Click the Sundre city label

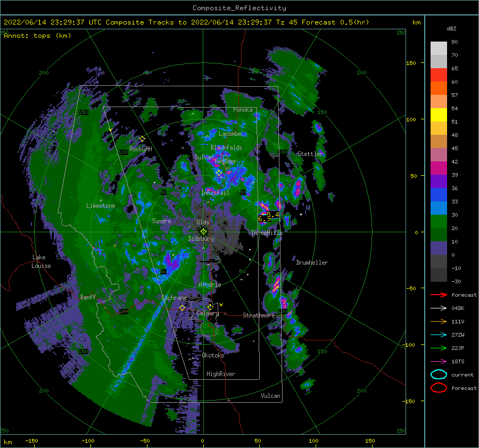pyautogui.click(x=161, y=221)
